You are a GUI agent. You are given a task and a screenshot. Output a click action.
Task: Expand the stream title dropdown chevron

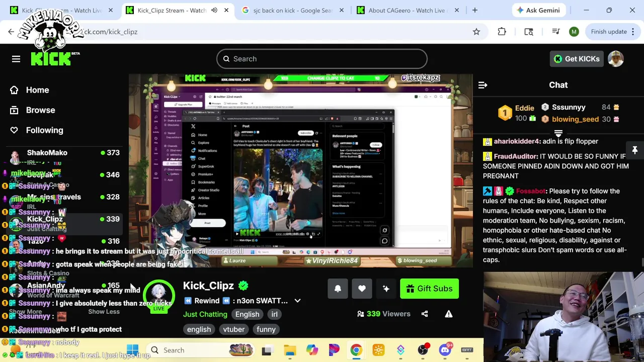pyautogui.click(x=297, y=301)
